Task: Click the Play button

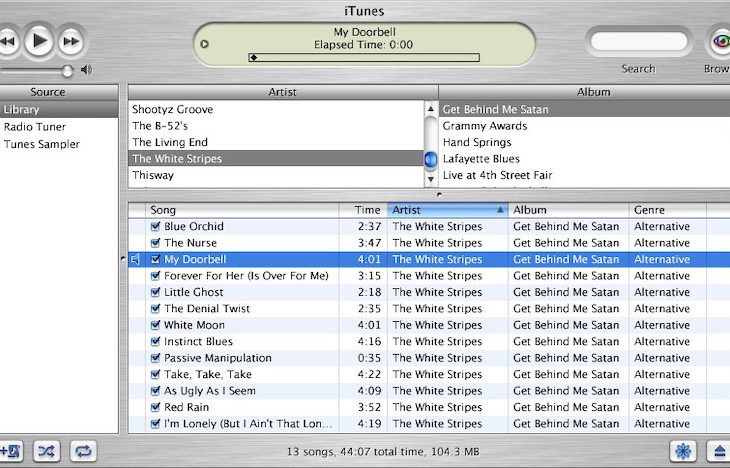Action: pos(39,41)
